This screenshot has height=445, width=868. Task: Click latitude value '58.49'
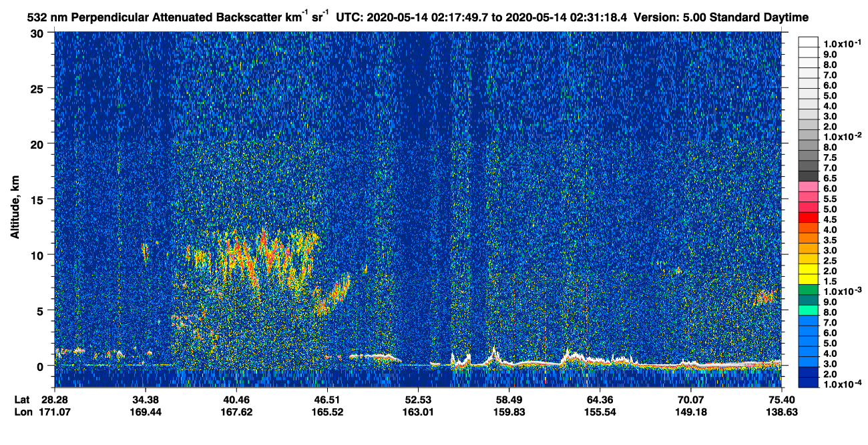click(509, 399)
